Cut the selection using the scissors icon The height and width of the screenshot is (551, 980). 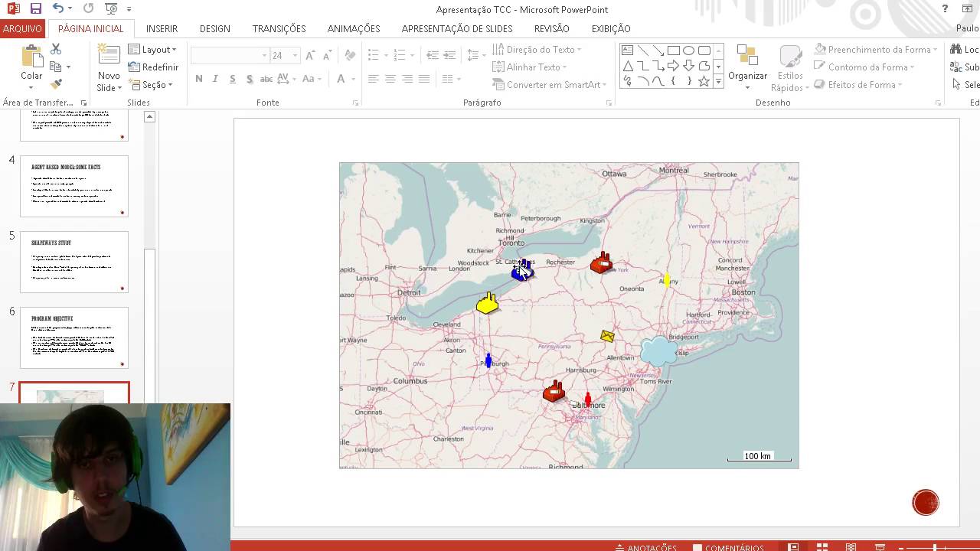(x=56, y=49)
